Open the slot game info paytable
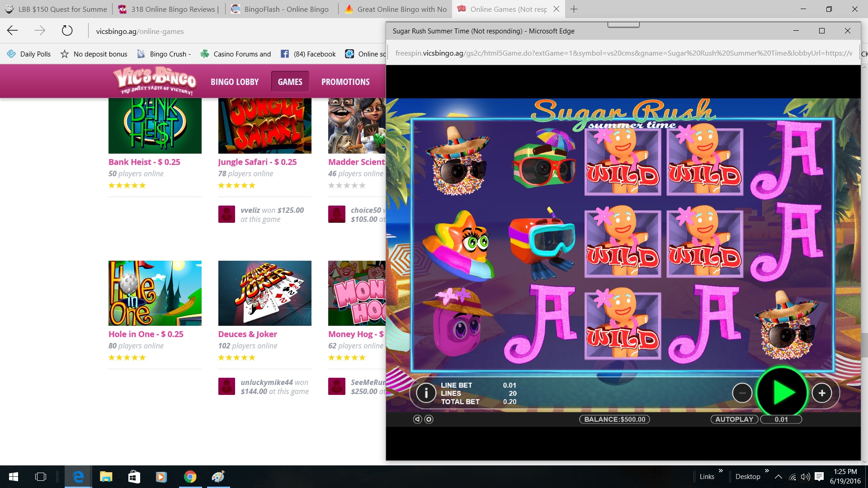This screenshot has height=488, width=868. point(426,393)
